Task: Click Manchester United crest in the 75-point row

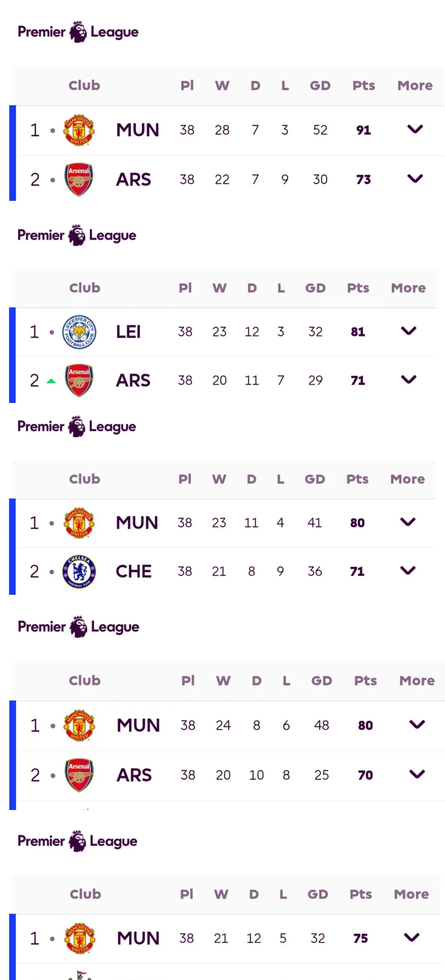Action: point(80,938)
